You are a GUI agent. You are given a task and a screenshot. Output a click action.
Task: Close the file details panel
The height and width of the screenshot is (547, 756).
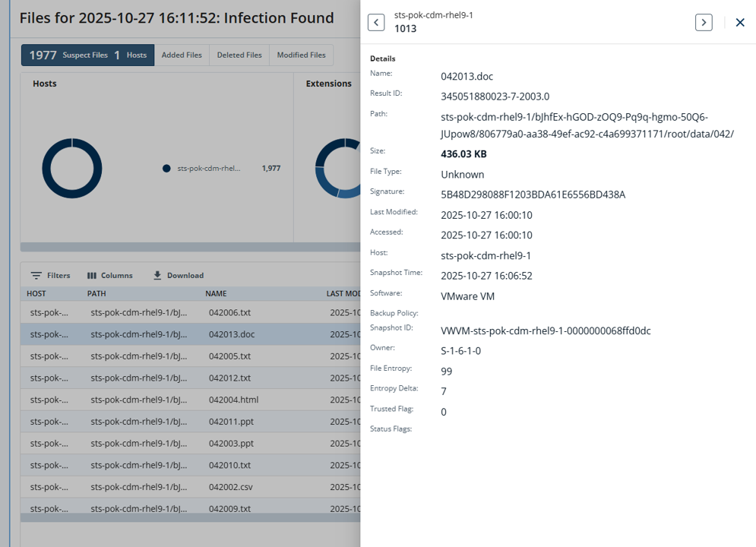point(740,22)
